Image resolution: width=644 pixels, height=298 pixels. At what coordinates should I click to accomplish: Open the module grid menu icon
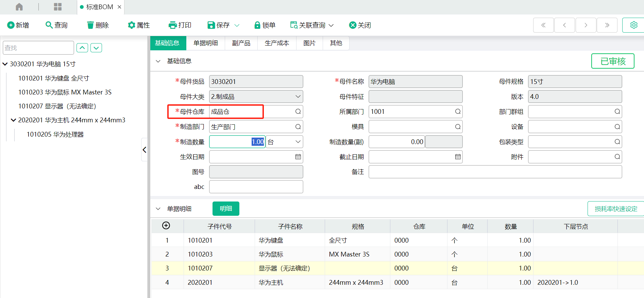[58, 7]
